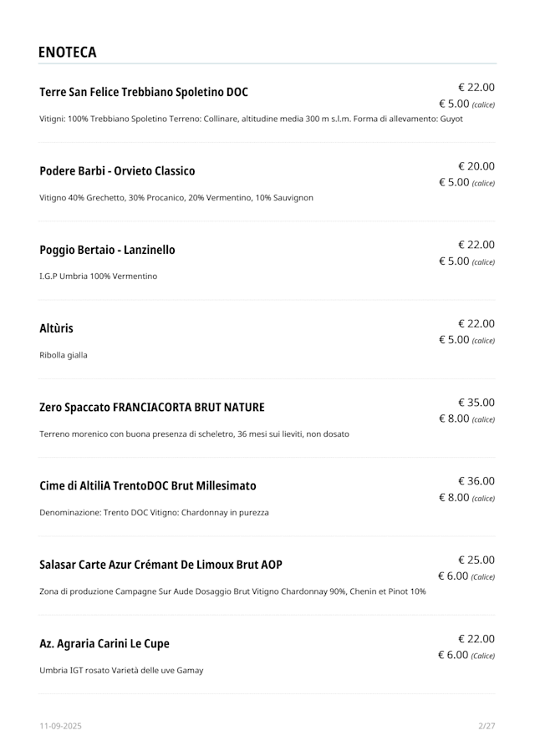Click the € 36.00 bottle price
Screen dimensions: 535x756
(476, 481)
